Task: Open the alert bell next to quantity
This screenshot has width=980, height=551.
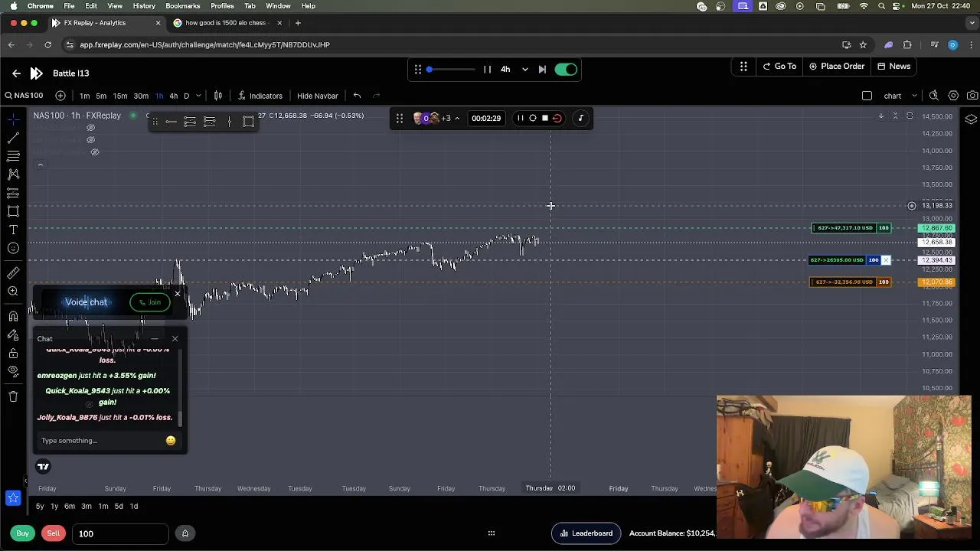Action: (x=185, y=533)
